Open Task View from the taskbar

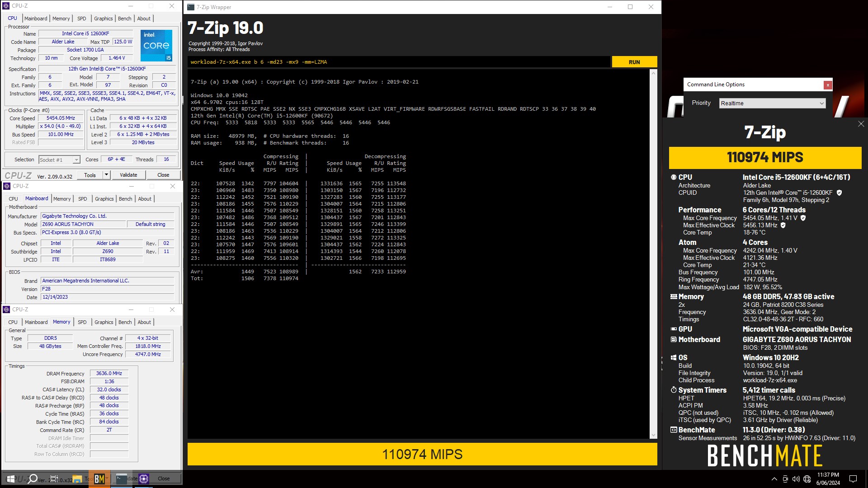(x=54, y=479)
